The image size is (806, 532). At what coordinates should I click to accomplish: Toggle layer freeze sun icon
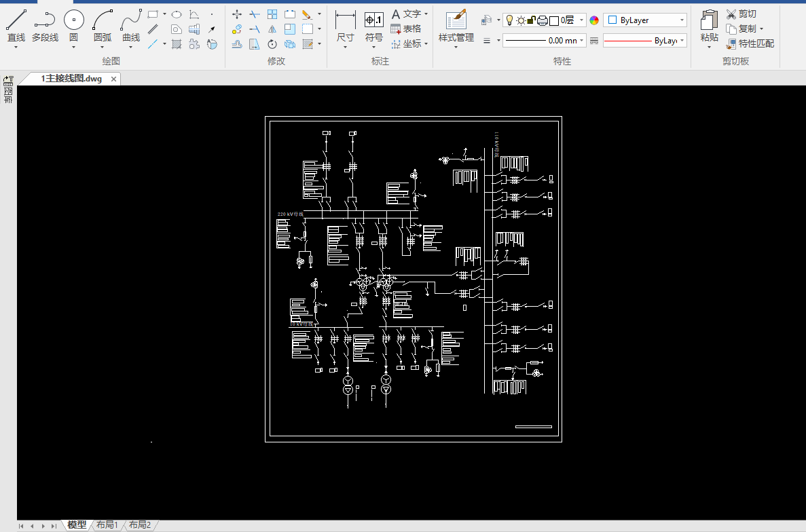[521, 20]
